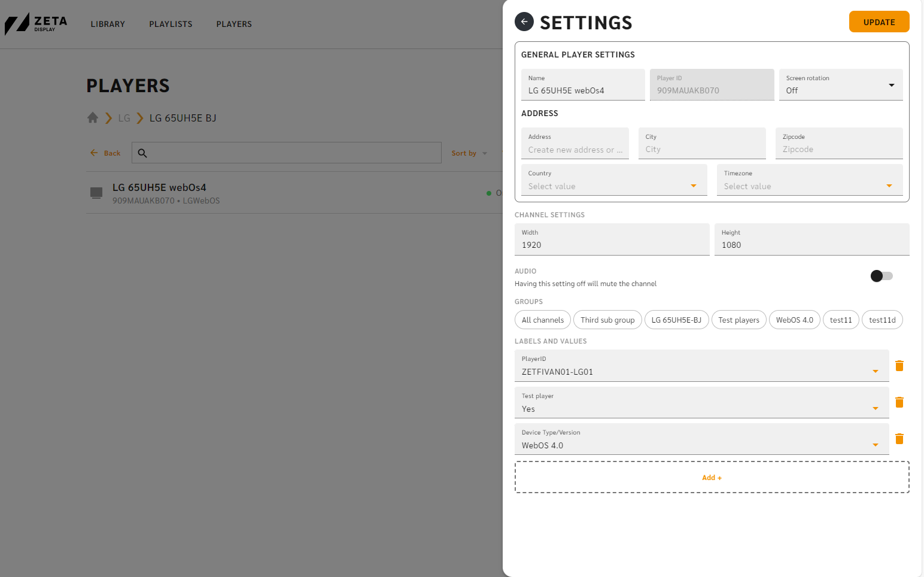The width and height of the screenshot is (924, 577).
Task: Select the Test players group chip
Action: pyautogui.click(x=738, y=320)
